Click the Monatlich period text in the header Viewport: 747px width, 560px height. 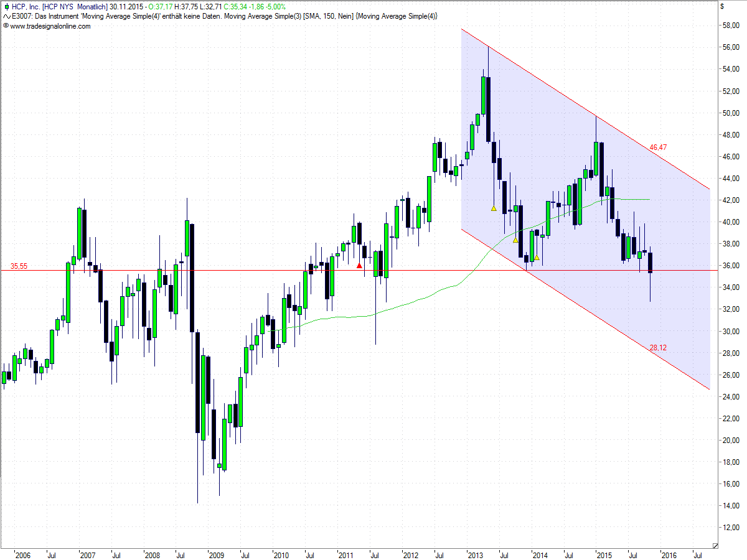tap(93, 7)
